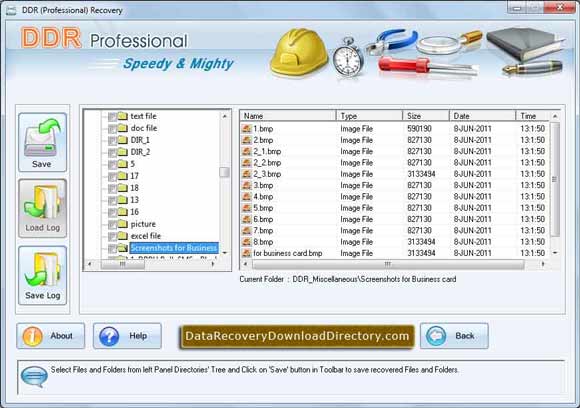This screenshot has width=580, height=408.
Task: Click the Back arrow icon
Action: 436,336
